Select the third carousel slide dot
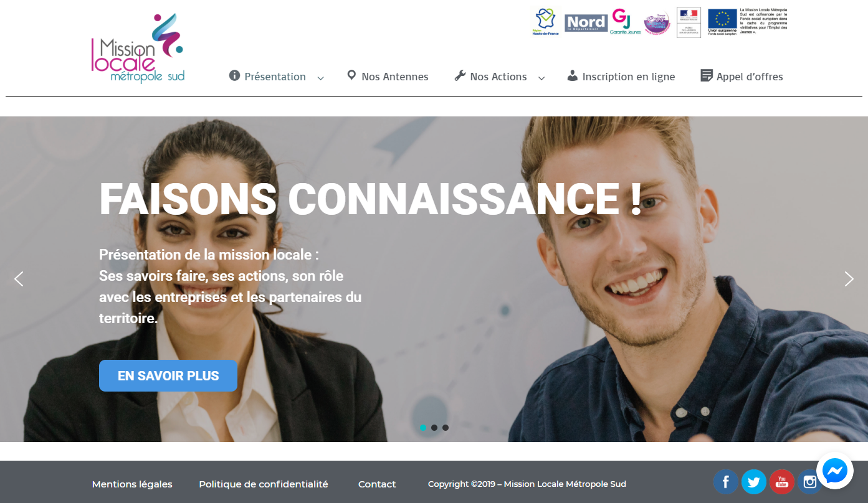This screenshot has width=868, height=503. coord(446,428)
